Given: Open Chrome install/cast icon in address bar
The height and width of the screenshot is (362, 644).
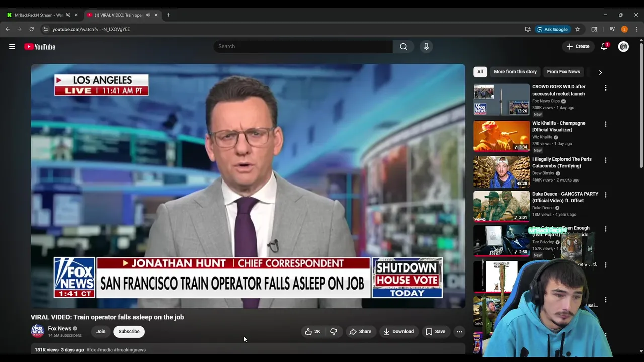Looking at the screenshot, I should click(528, 29).
